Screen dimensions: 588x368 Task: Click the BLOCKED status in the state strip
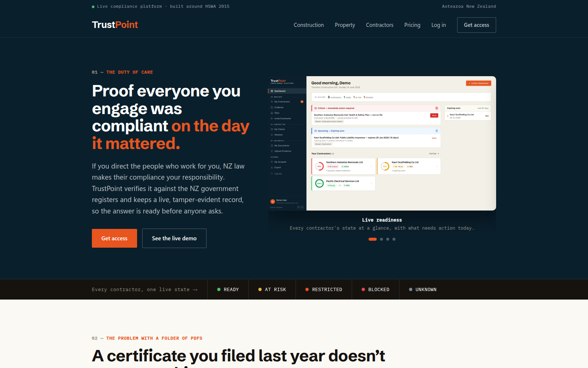point(375,290)
